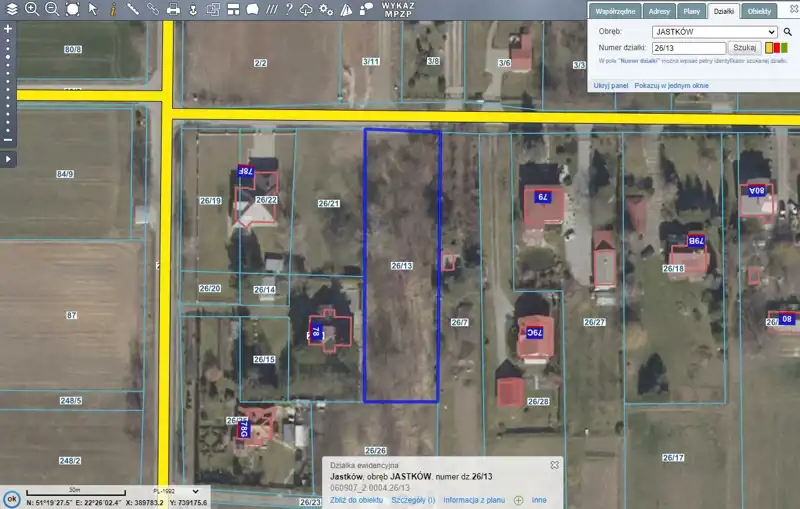800x509 pixels.
Task: Pick the yellow highlight color swatch
Action: (769, 48)
